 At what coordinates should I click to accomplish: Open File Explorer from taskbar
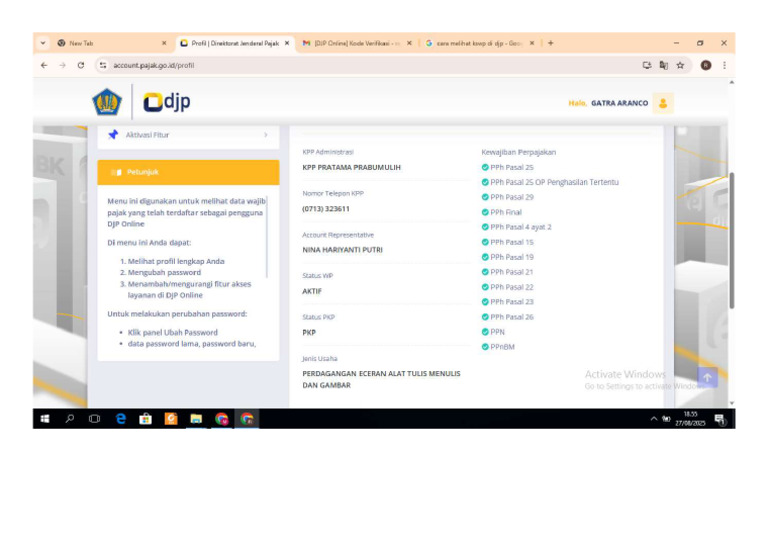coord(196,419)
